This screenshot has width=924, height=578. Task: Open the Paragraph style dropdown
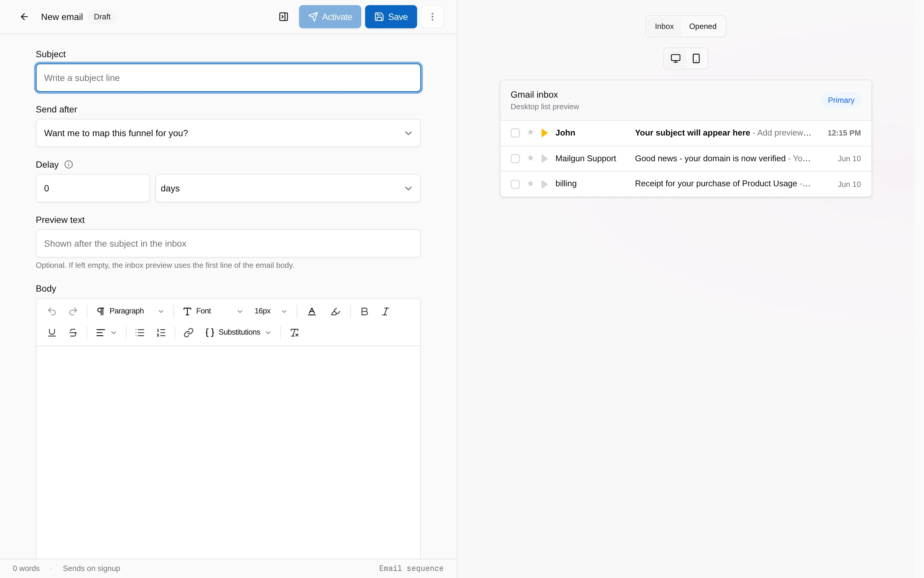click(x=130, y=311)
